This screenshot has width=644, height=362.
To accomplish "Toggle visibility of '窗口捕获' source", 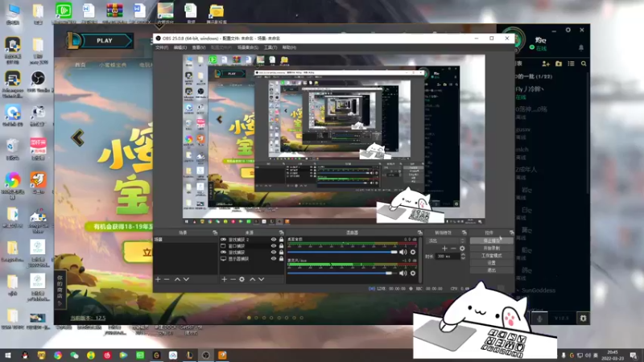I will [274, 246].
